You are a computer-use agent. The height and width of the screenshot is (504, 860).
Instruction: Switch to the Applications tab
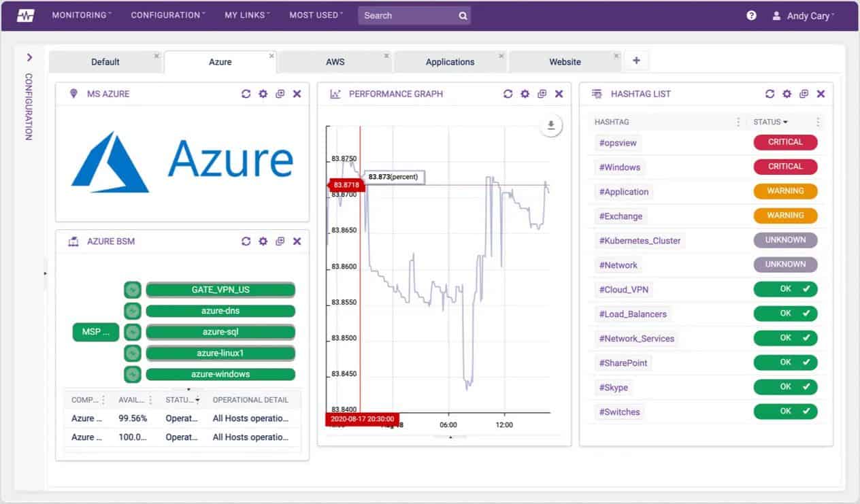(450, 62)
